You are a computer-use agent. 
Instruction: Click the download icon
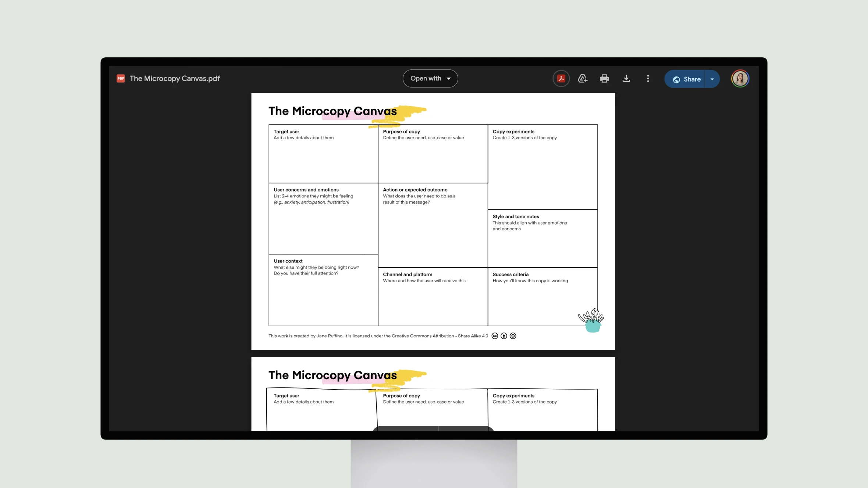tap(626, 78)
